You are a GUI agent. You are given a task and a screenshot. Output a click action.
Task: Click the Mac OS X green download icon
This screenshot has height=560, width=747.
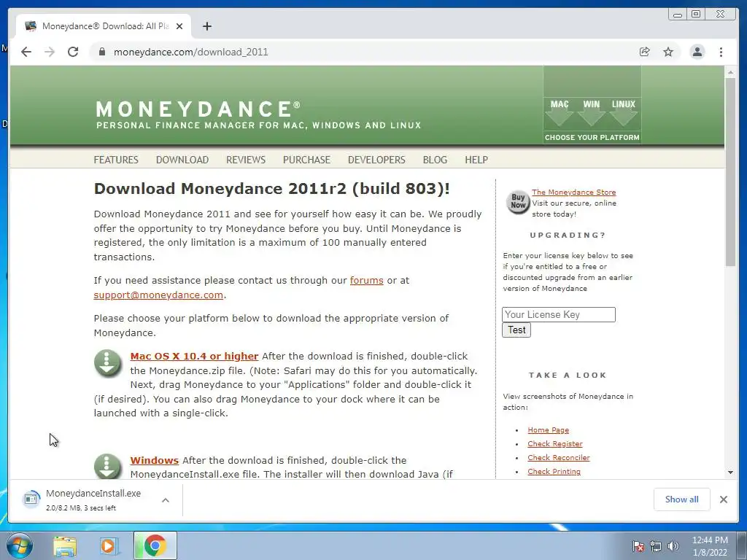pos(108,363)
